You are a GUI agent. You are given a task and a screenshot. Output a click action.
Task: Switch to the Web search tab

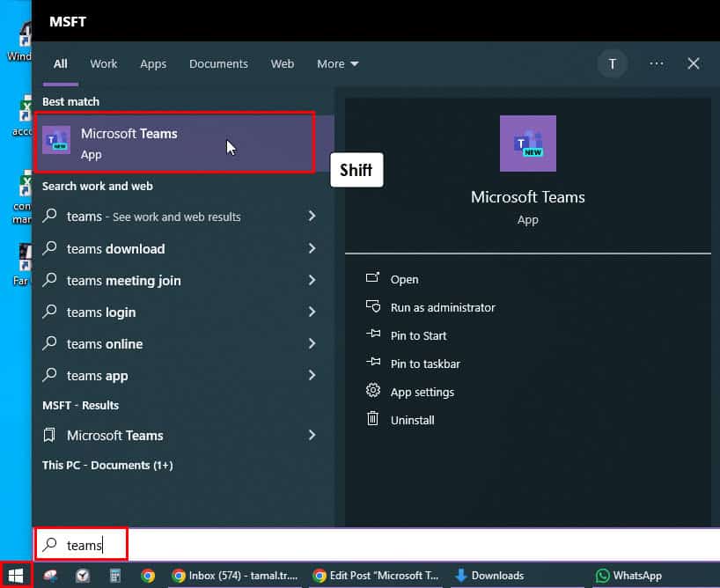283,64
